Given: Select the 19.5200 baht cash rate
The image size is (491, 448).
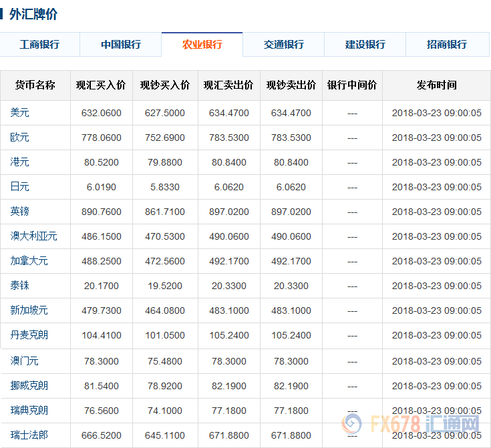Looking at the screenshot, I should 165,286.
